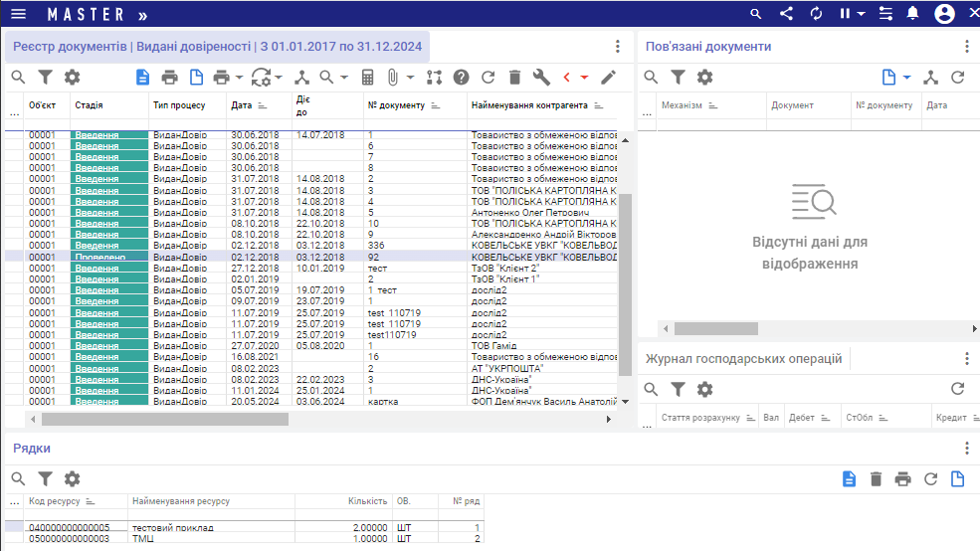Open the hamburger main menu

18,14
